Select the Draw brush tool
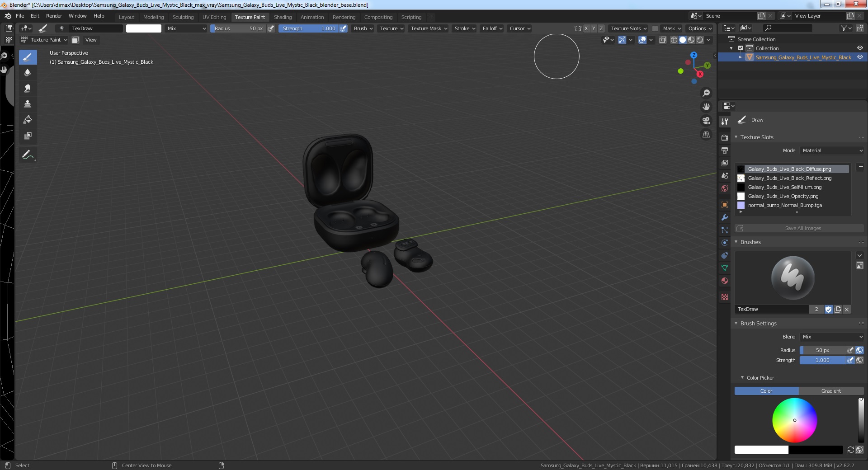Screen dimensions: 868x470 [x=28, y=57]
